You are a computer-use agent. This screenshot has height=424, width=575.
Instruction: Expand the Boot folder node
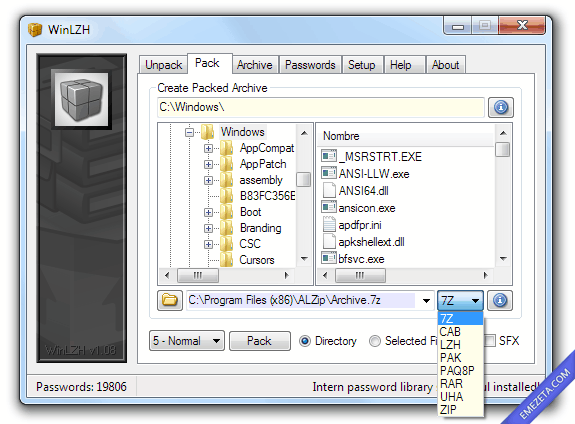[x=208, y=212]
